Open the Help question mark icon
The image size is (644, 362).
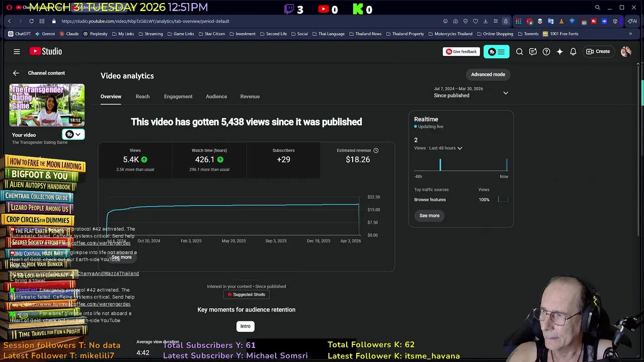[546, 51]
